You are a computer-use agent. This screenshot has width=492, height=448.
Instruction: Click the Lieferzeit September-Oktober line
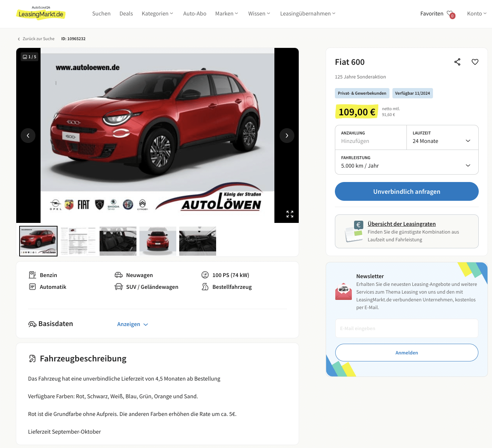tap(65, 432)
